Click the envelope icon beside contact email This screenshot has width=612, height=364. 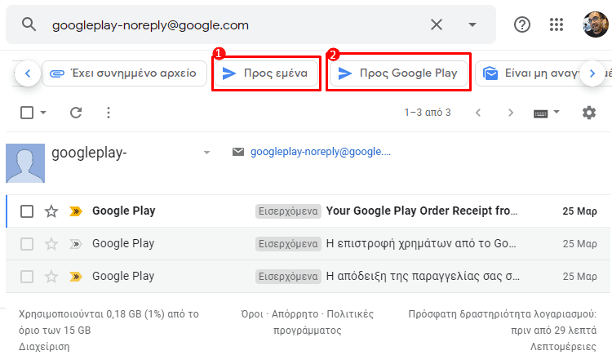pos(238,152)
